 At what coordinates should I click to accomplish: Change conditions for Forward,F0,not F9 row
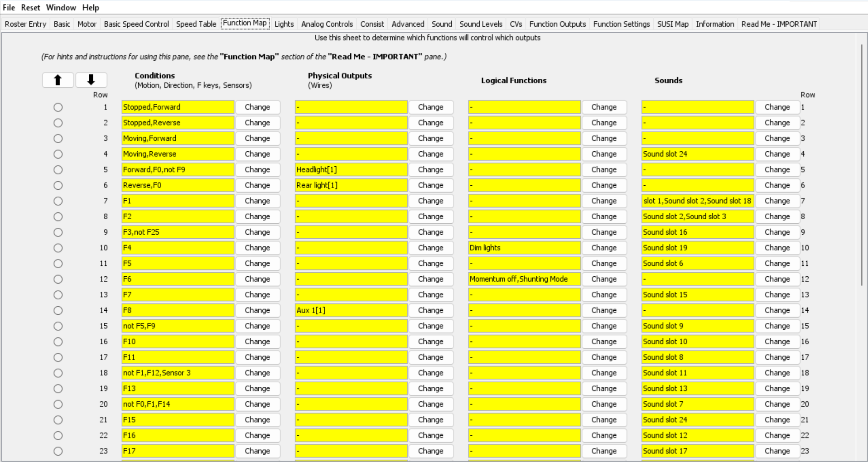pos(257,170)
